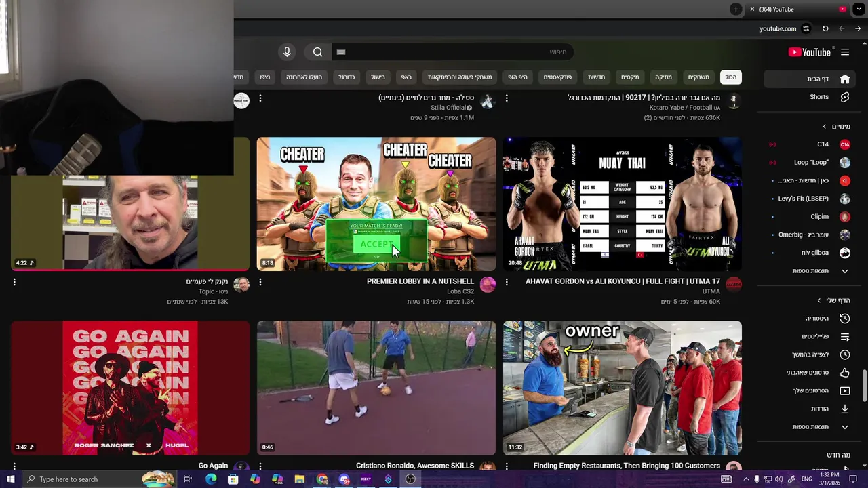Viewport: 868px width, 488px height.
Task: Open the Windows Start menu
Action: 11,479
